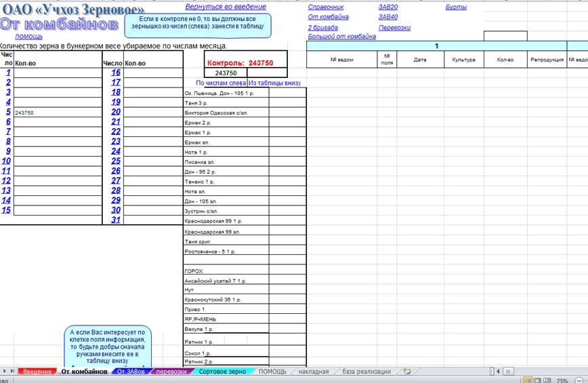Click the sheet tab scroll-to-last arrow
Screen dimensions: 588x383
pos(12,371)
